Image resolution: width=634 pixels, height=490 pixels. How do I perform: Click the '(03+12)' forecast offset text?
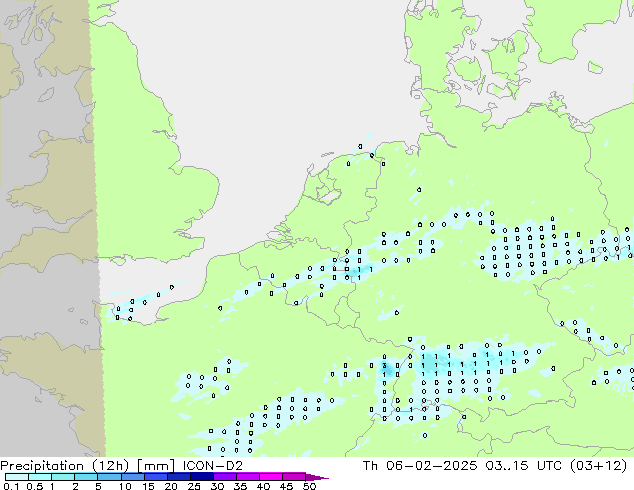click(x=598, y=466)
